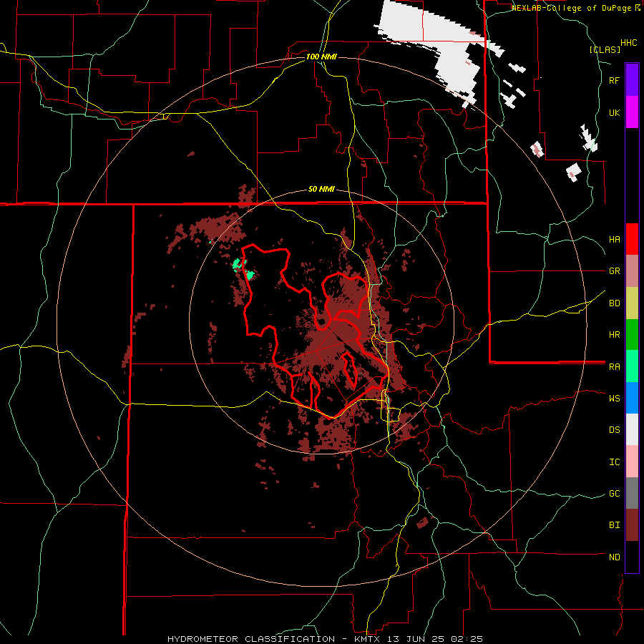
Task: Click the 50 NMI range ring label
Action: click(321, 190)
